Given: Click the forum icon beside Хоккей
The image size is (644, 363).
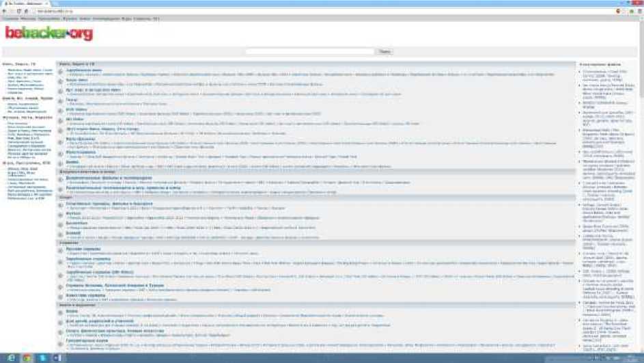Looking at the screenshot, I should click(61, 234).
